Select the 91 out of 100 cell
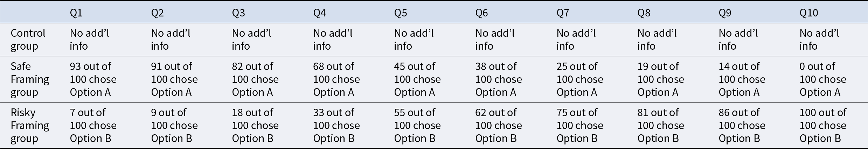Image resolution: width=868 pixels, height=149 pixels. click(174, 79)
